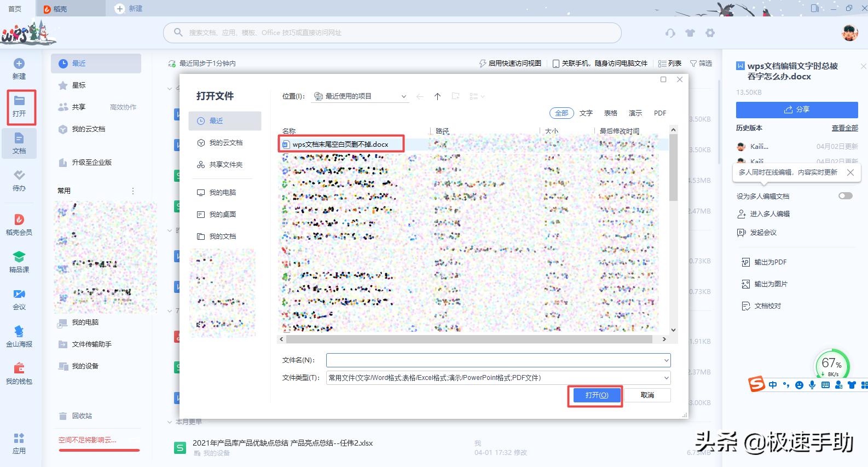Image resolution: width=868 pixels, height=467 pixels.
Task: Click 发起会议 in right panel
Action: tap(757, 233)
